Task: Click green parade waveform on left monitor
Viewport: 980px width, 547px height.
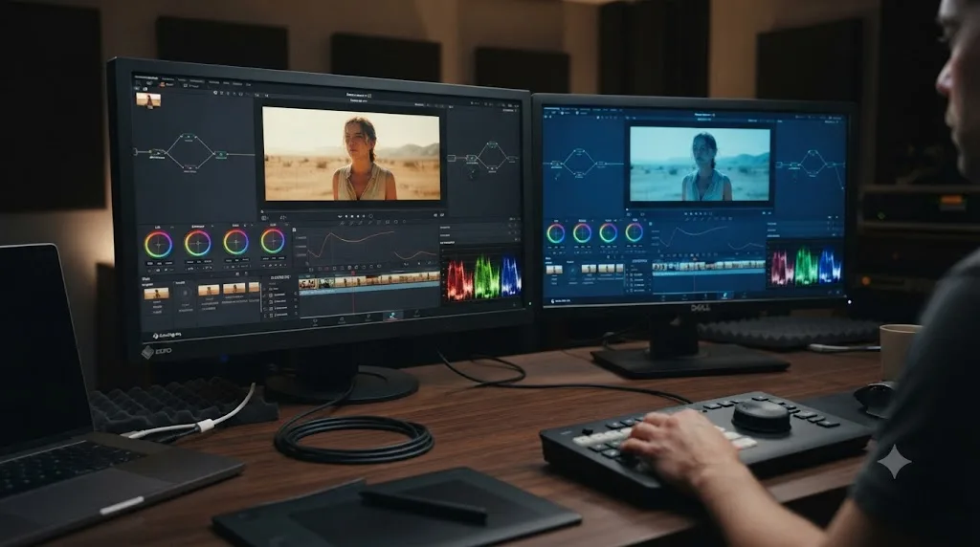Action: point(487,275)
